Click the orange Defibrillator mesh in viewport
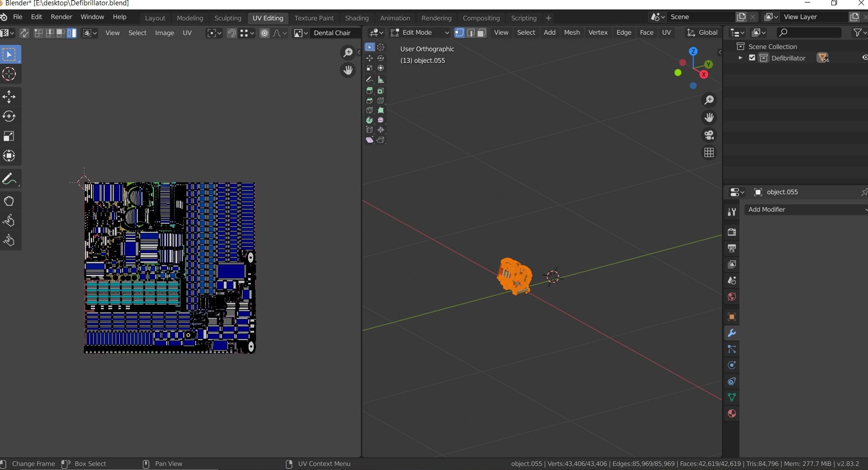 point(514,276)
